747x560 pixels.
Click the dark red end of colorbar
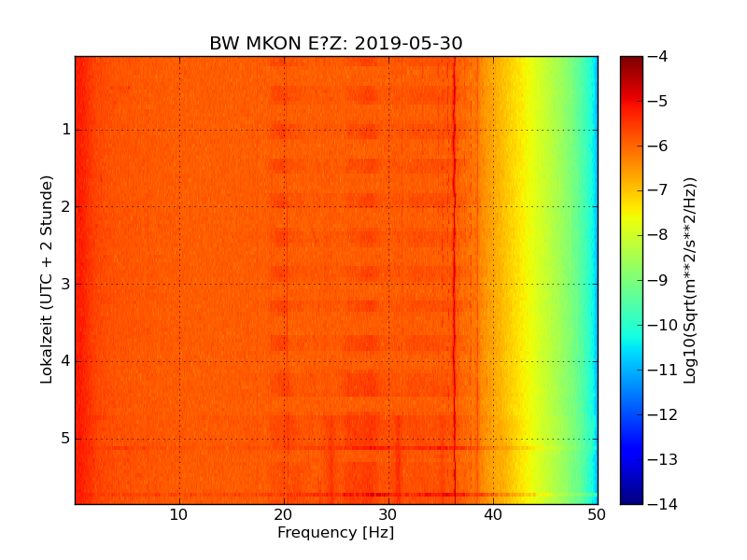click(x=632, y=62)
